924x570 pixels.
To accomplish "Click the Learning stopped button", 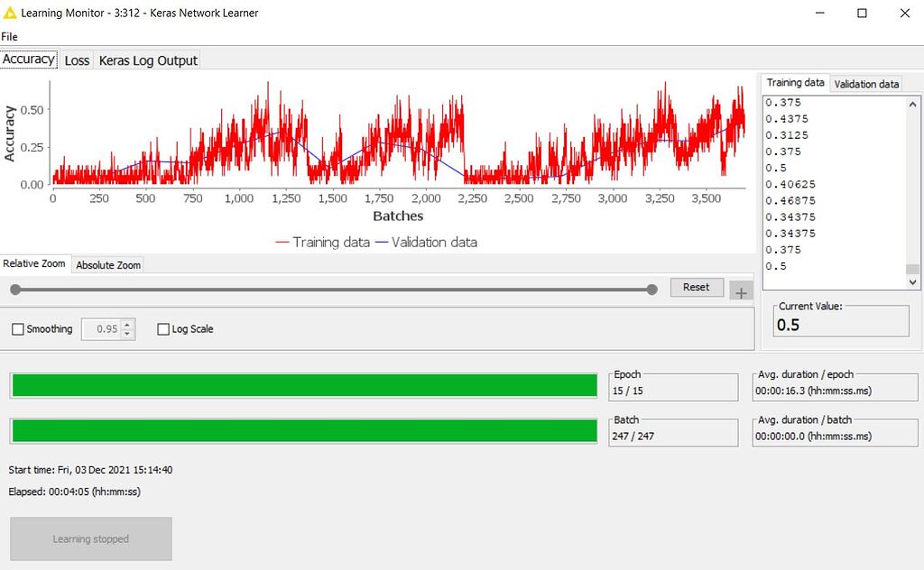I will tap(90, 538).
